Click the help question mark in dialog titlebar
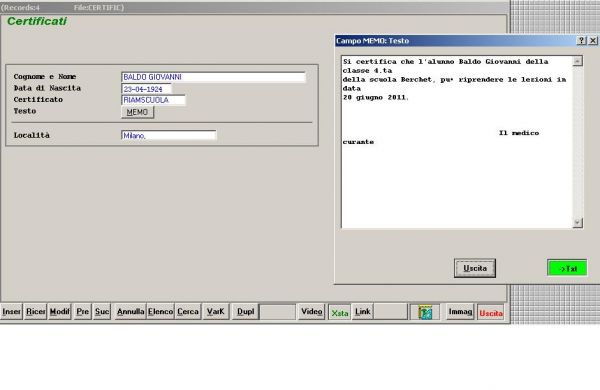The width and height of the screenshot is (600, 390). pyautogui.click(x=581, y=41)
